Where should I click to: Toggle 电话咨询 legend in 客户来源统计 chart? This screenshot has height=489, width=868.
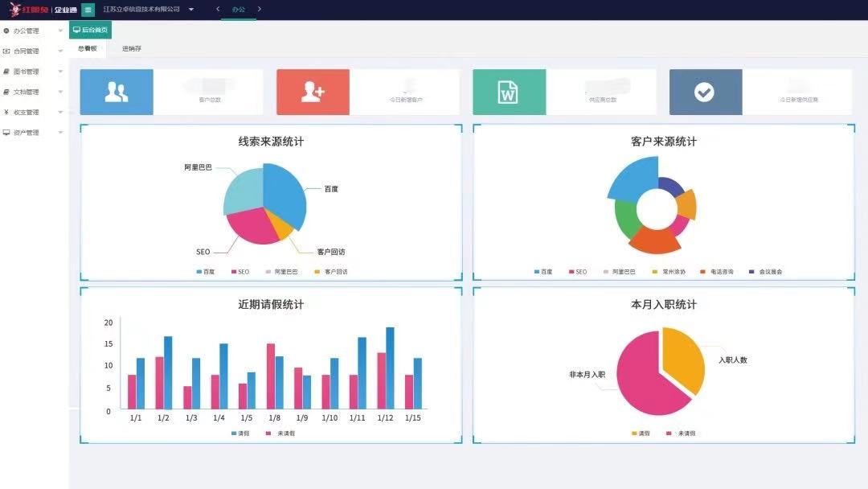click(717, 272)
